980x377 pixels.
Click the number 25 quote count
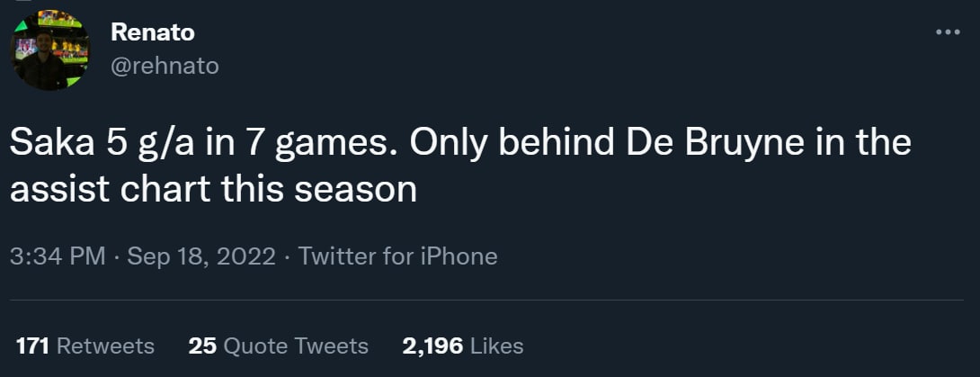202,346
